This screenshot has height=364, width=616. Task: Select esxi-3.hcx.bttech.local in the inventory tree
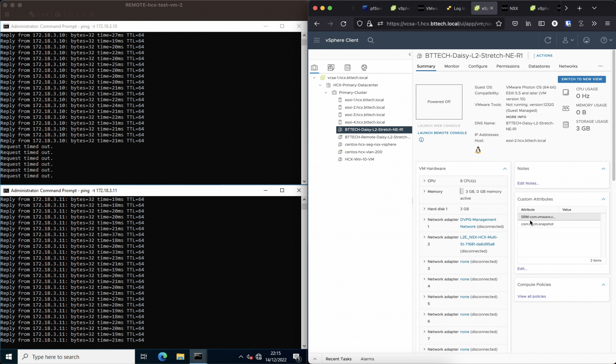click(x=365, y=115)
